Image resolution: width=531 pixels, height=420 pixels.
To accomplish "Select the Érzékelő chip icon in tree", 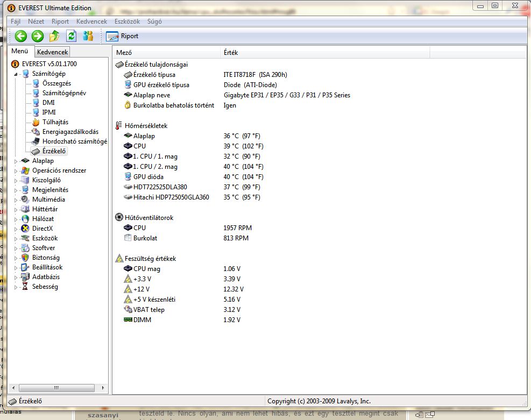I will pos(36,151).
